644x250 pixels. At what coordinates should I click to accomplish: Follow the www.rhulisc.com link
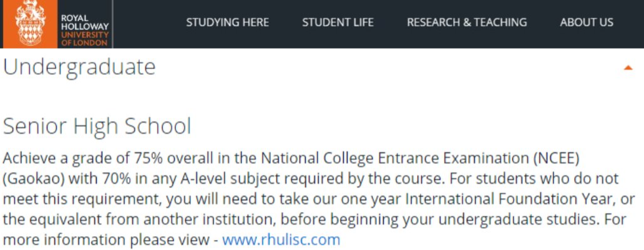pos(281,239)
